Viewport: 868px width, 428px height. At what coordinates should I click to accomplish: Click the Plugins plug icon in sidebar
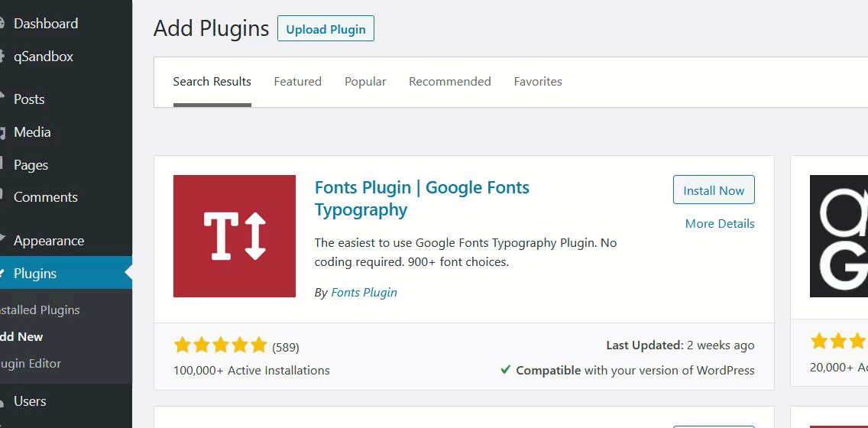(2, 274)
